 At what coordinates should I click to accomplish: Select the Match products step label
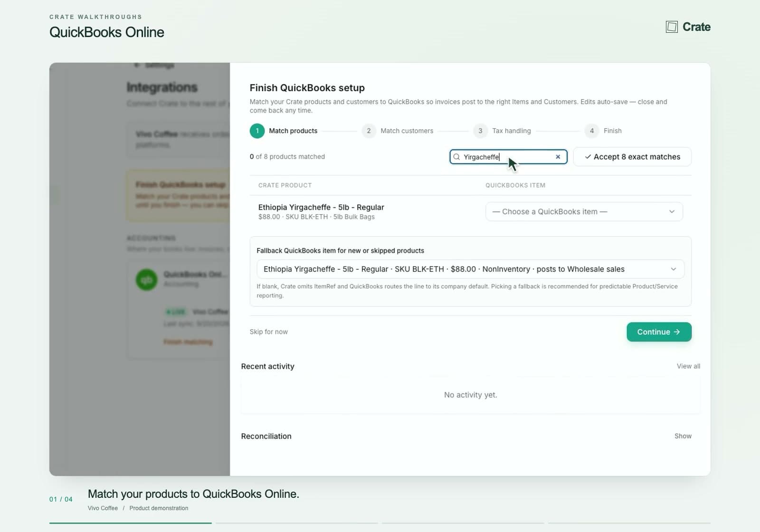(293, 131)
